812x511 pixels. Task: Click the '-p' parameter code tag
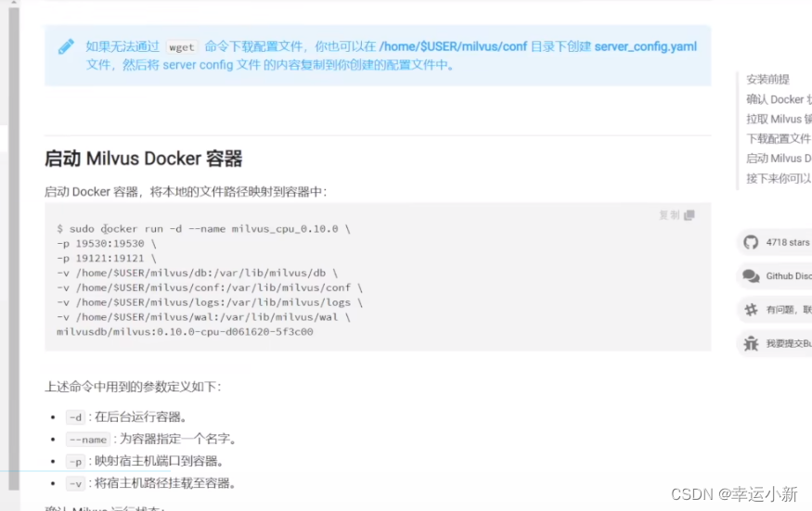[x=75, y=461]
